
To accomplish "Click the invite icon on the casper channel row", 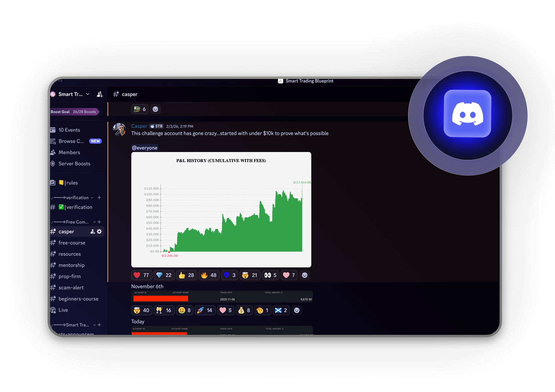I will 93,232.
